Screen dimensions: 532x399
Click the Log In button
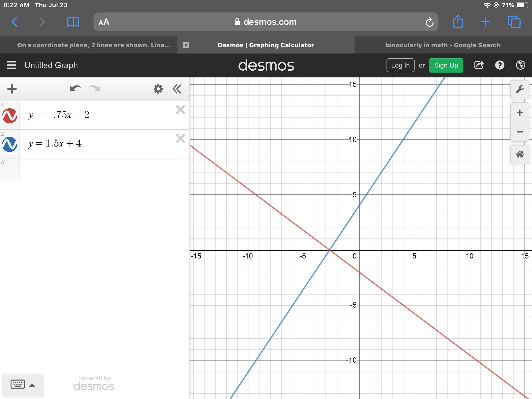click(x=400, y=65)
